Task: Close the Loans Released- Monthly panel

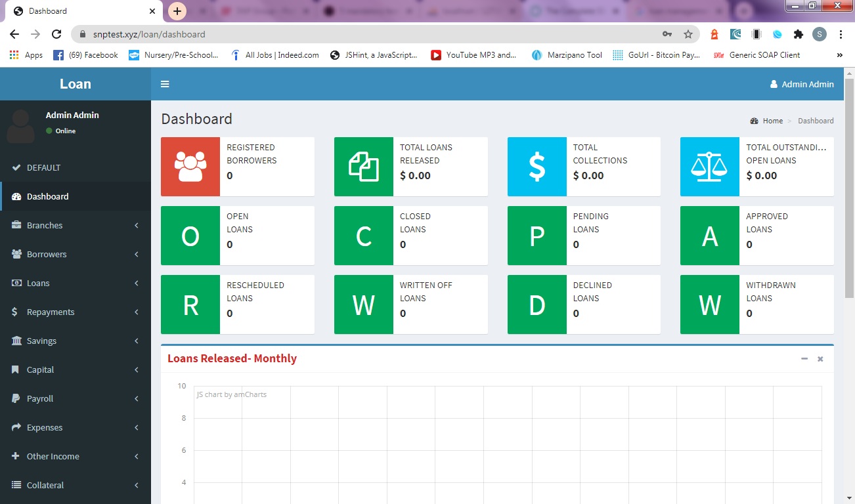Action: 820,359
